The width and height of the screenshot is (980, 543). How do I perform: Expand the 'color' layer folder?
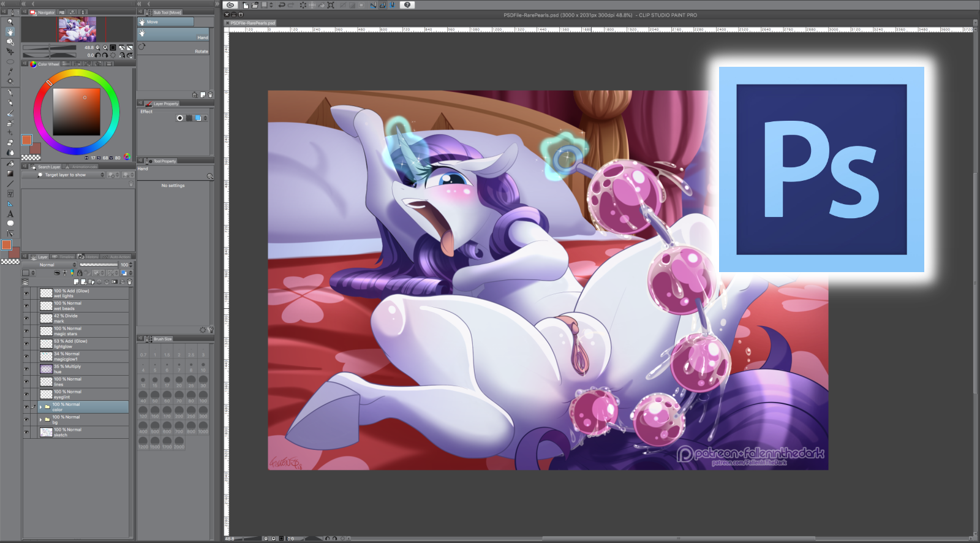tap(41, 407)
